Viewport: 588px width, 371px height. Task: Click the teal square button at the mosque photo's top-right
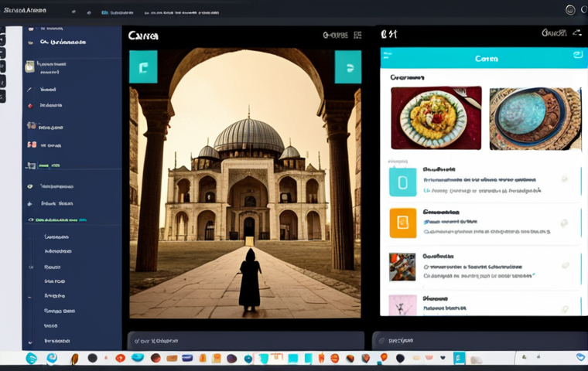(x=348, y=67)
